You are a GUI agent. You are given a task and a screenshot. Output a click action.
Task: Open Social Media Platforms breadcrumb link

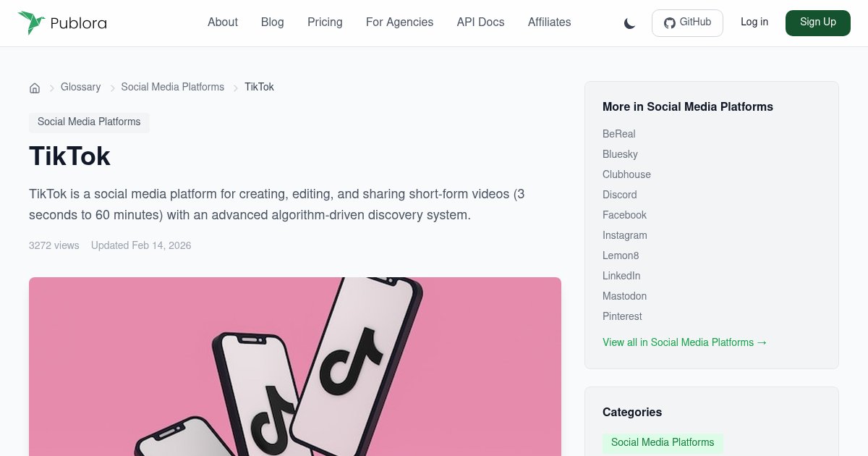click(x=173, y=87)
